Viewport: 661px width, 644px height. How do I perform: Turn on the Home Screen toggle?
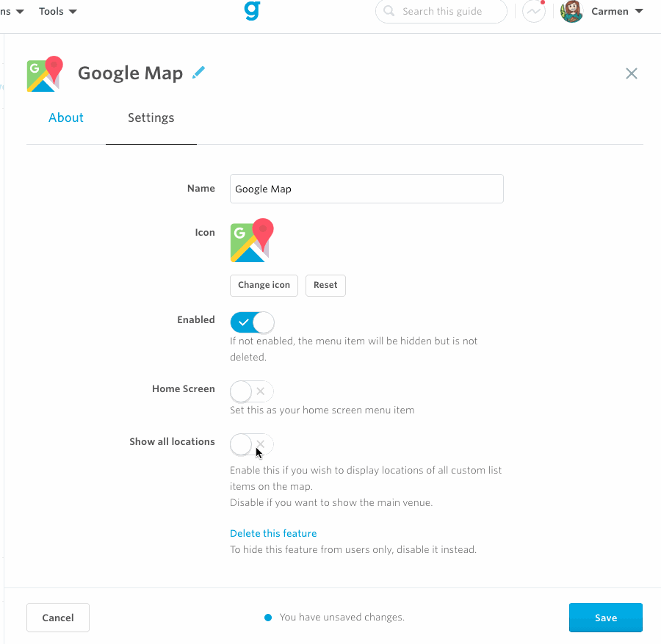[252, 391]
